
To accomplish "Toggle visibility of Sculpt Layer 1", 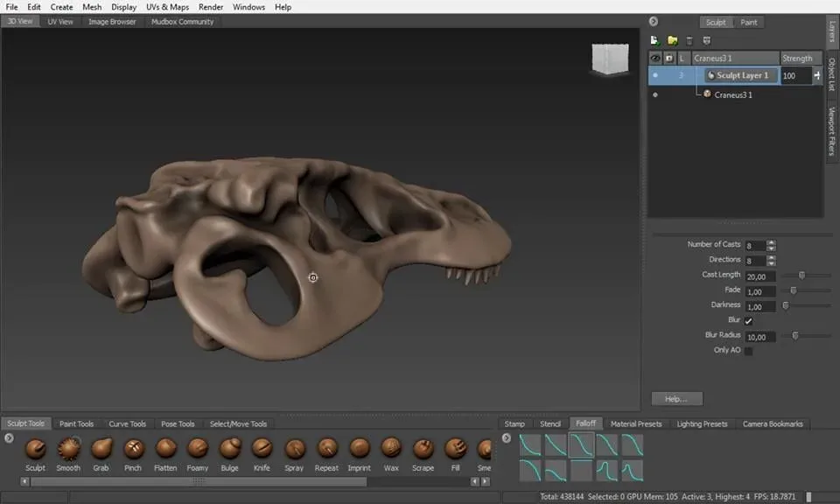I will click(x=655, y=75).
